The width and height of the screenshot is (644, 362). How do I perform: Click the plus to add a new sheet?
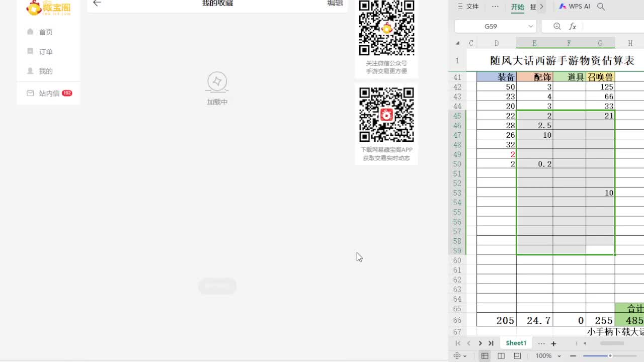click(553, 343)
